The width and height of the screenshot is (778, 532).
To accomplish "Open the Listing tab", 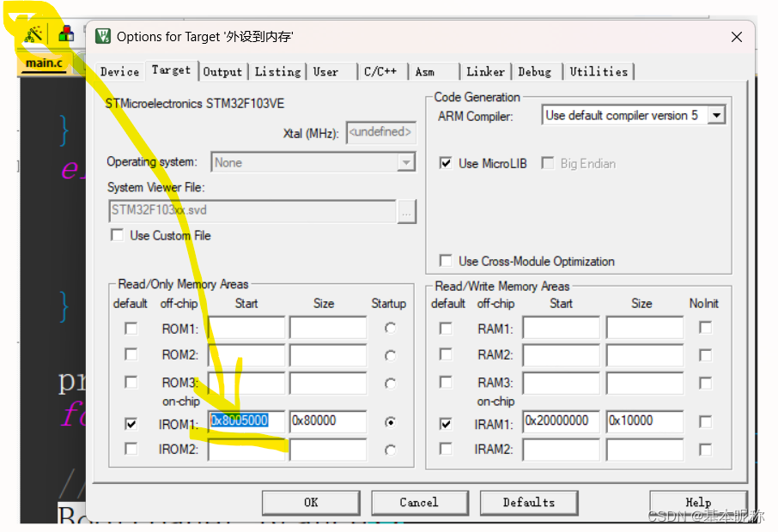I will pyautogui.click(x=277, y=72).
